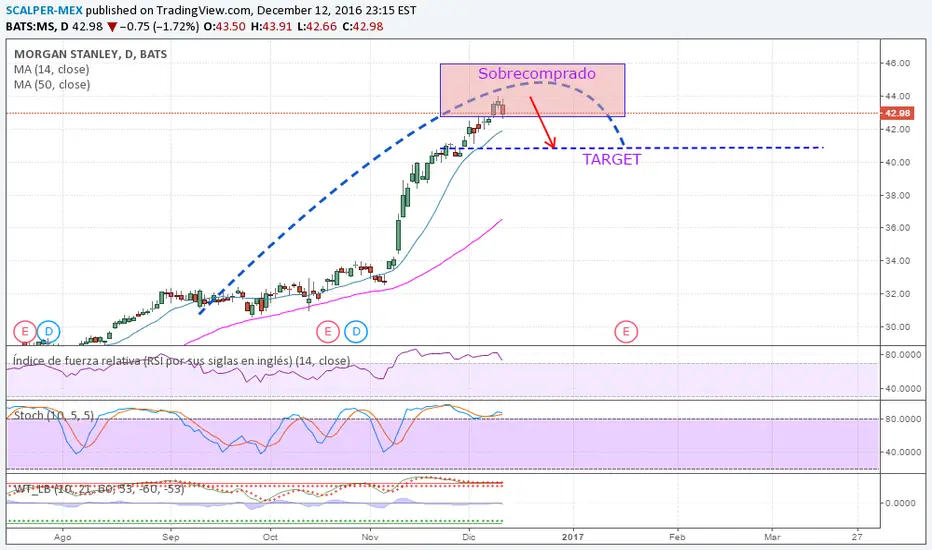Click the L:42.66 low value in header

point(317,27)
